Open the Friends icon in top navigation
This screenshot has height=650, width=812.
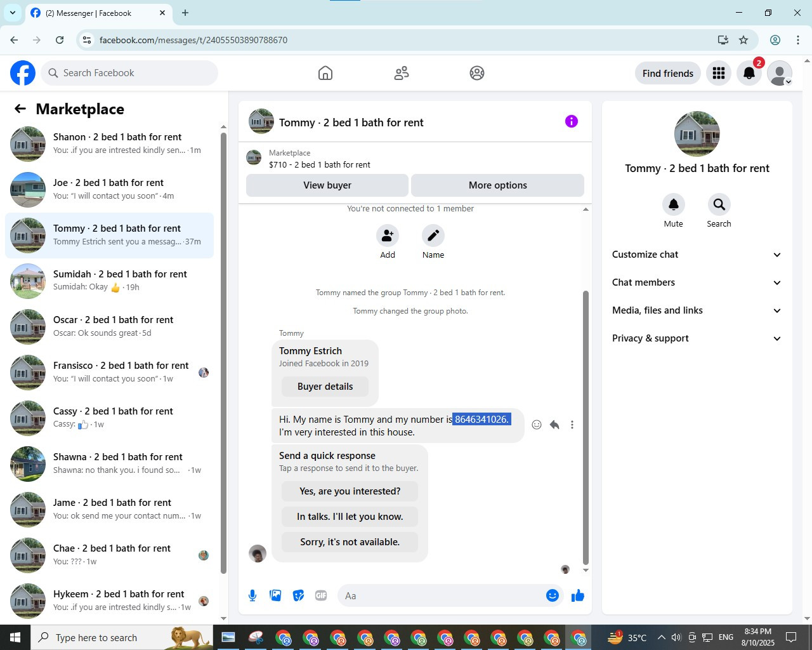click(402, 73)
